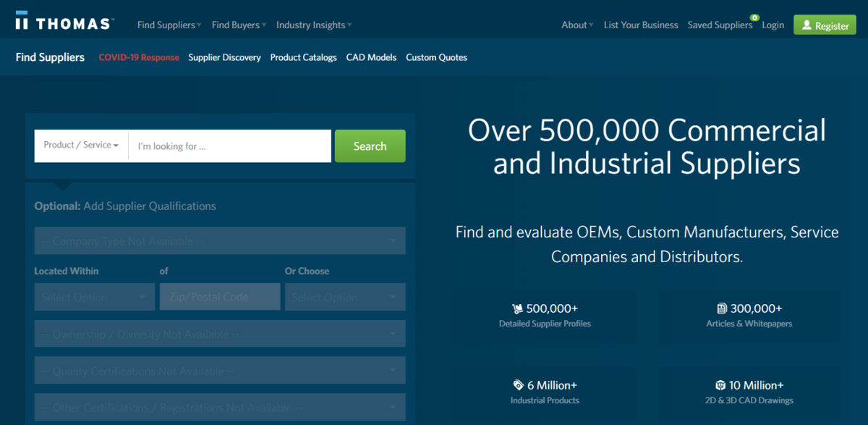This screenshot has width=868, height=425.
Task: Open the Company Type dropdown
Action: coord(220,241)
